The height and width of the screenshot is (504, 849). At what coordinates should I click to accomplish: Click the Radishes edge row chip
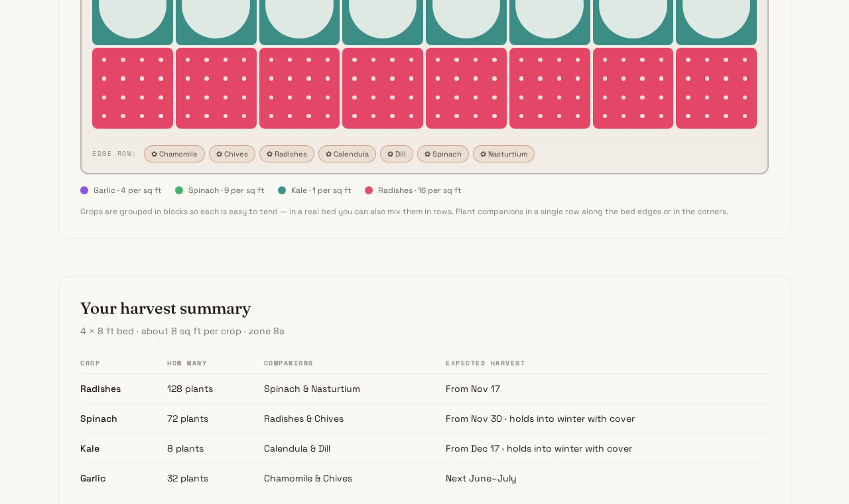tap(287, 154)
